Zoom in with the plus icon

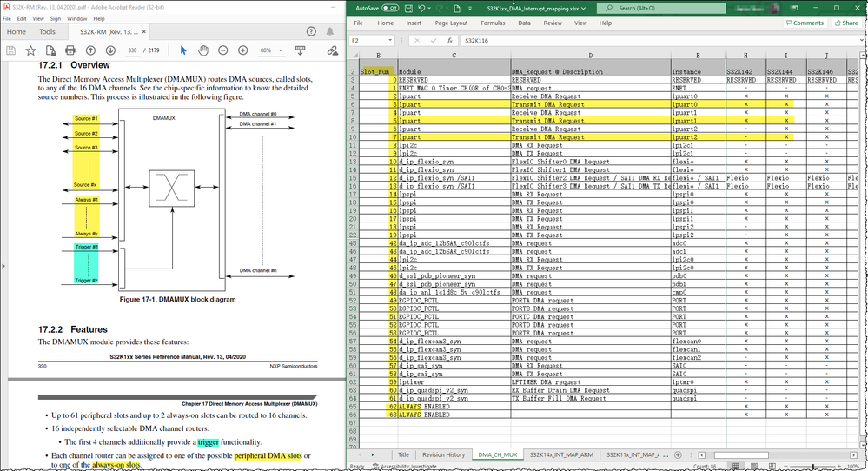coord(242,50)
